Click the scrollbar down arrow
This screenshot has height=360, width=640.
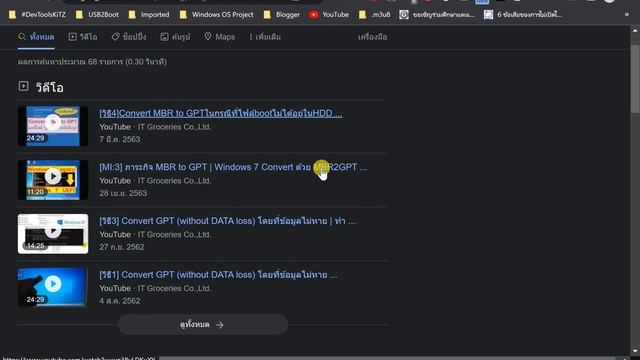pyautogui.click(x=635, y=351)
